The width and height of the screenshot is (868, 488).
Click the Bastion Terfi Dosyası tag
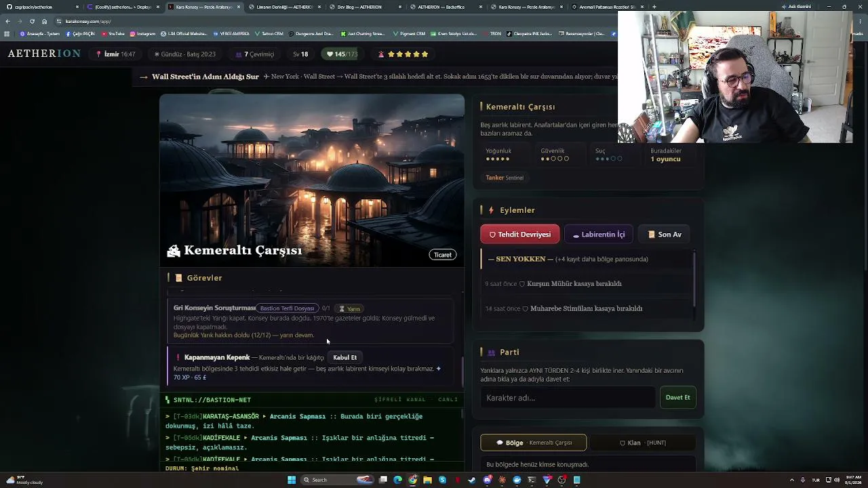click(288, 308)
